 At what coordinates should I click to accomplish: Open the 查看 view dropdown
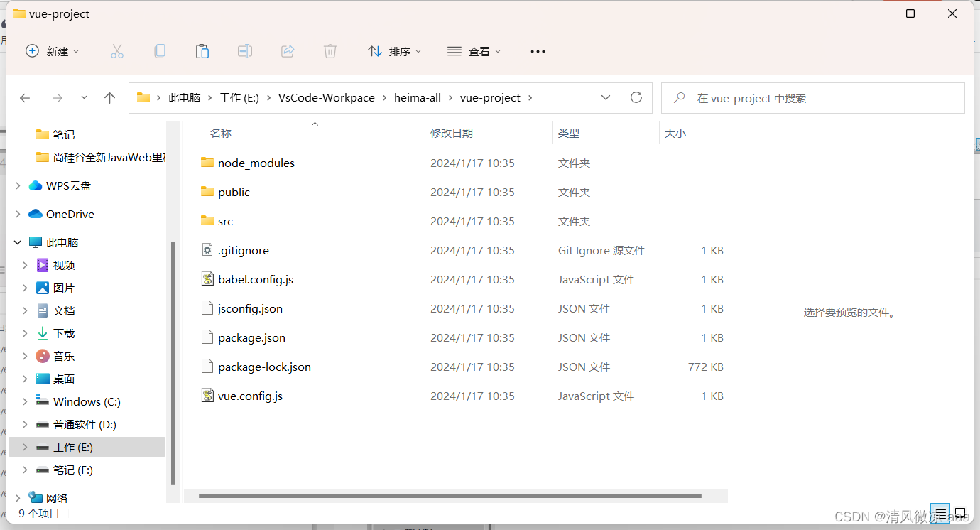click(474, 51)
